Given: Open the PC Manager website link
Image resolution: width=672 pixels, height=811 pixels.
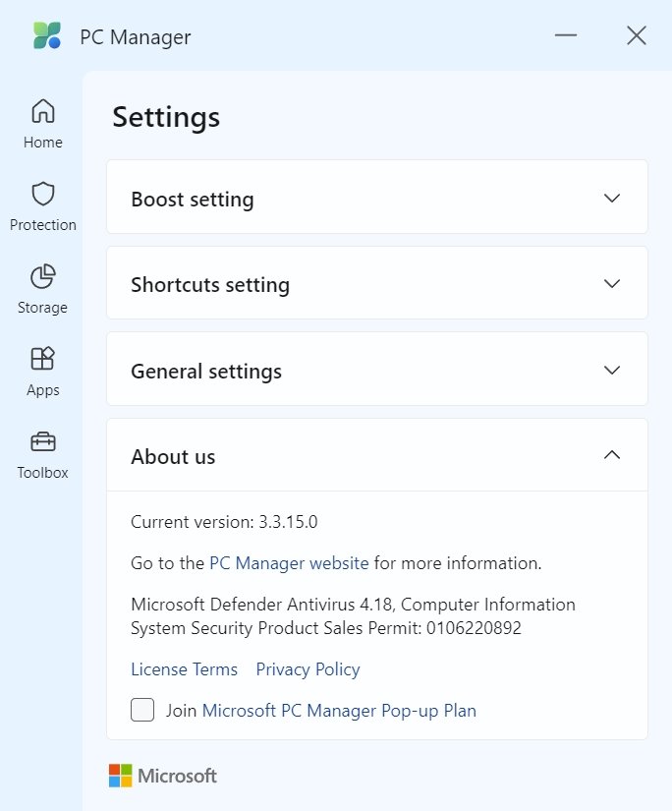Looking at the screenshot, I should pyautogui.click(x=289, y=562).
